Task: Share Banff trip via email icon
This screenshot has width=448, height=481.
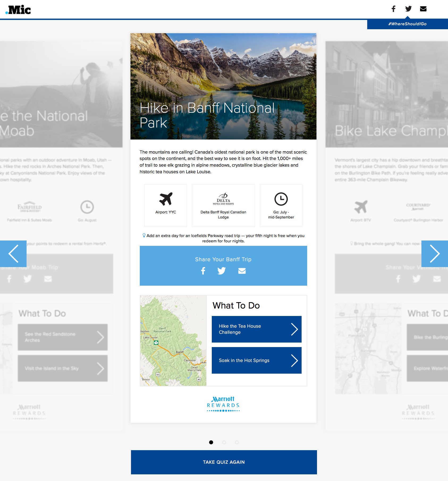Action: pos(242,271)
